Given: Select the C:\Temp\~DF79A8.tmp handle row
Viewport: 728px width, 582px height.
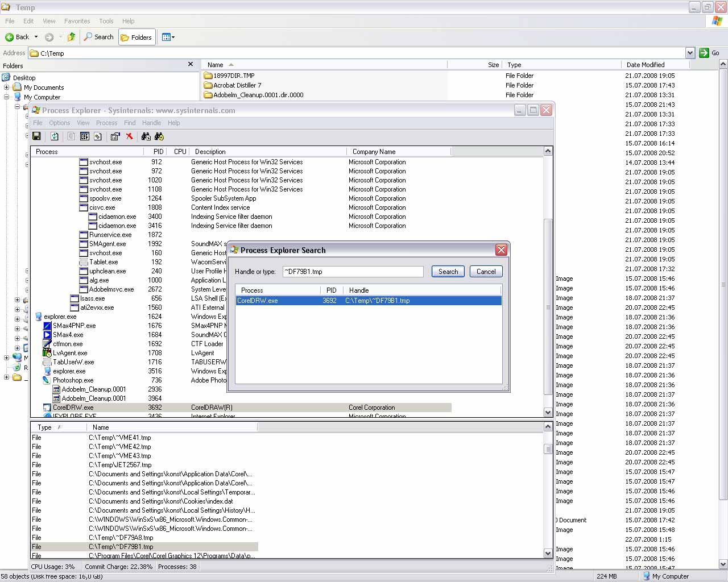Looking at the screenshot, I should tap(144, 538).
